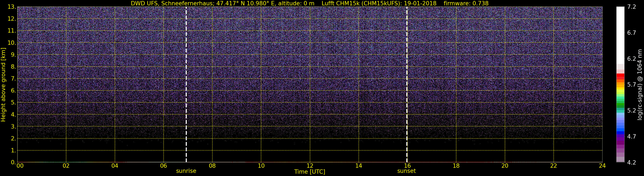
Task: Click the purple band near 4.7 on colorbar
Action: (x=620, y=138)
